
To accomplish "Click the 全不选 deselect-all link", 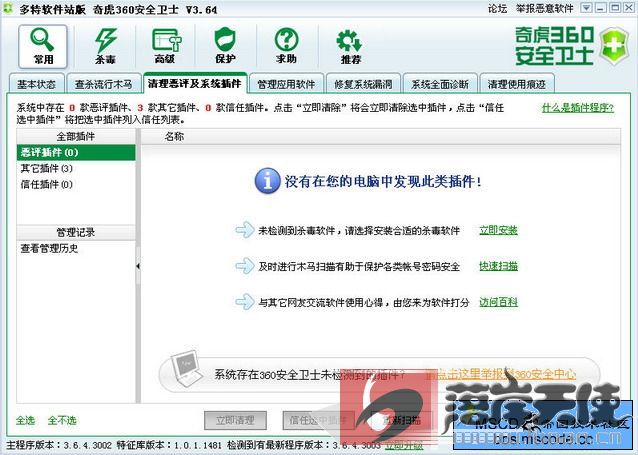I will point(62,420).
